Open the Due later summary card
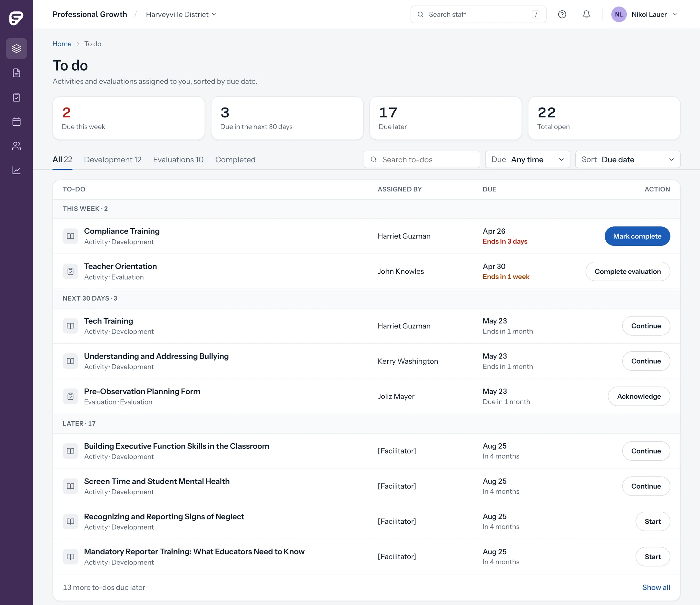 click(x=446, y=118)
